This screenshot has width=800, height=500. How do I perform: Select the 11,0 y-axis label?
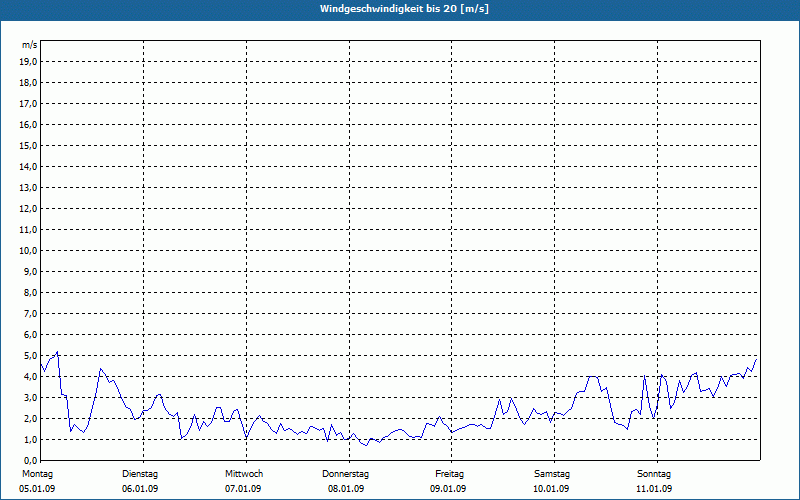click(x=28, y=230)
